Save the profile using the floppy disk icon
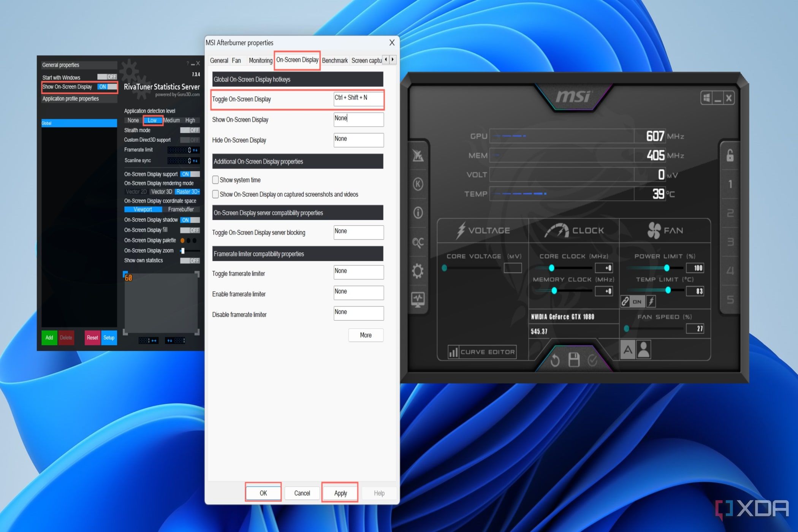 click(x=573, y=359)
